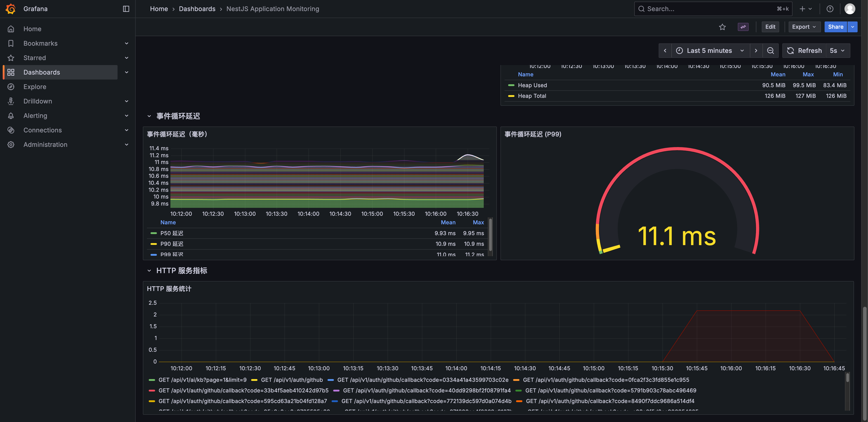Click the yellow Heap Total color swatch
The width and height of the screenshot is (868, 422).
[x=511, y=96]
